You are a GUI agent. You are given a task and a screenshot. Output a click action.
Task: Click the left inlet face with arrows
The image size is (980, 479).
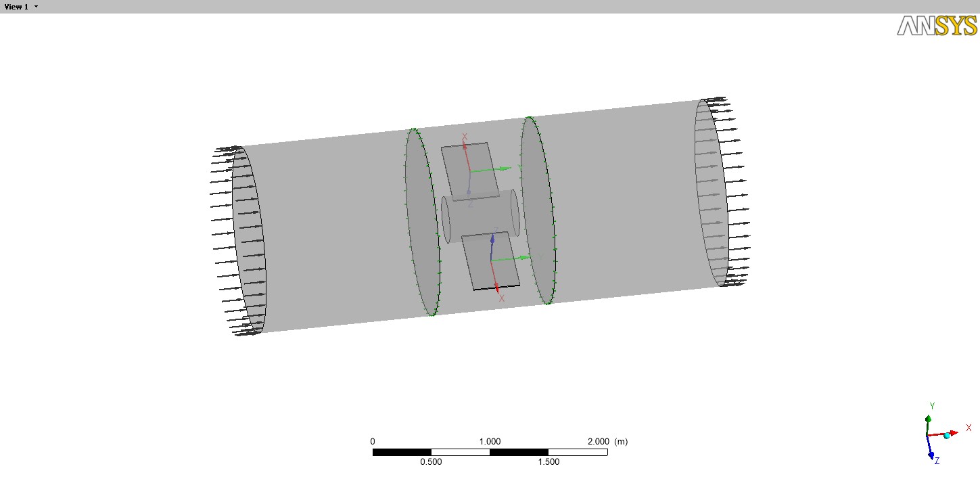pyautogui.click(x=248, y=240)
